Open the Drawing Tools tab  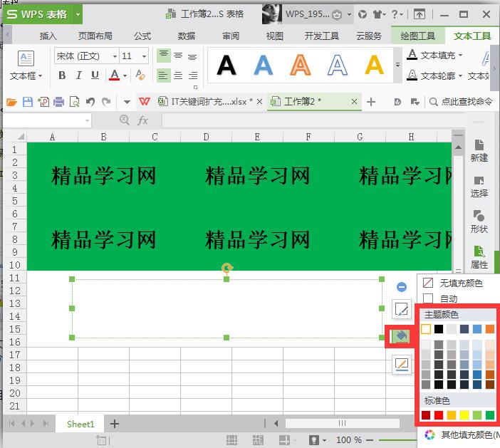(417, 36)
